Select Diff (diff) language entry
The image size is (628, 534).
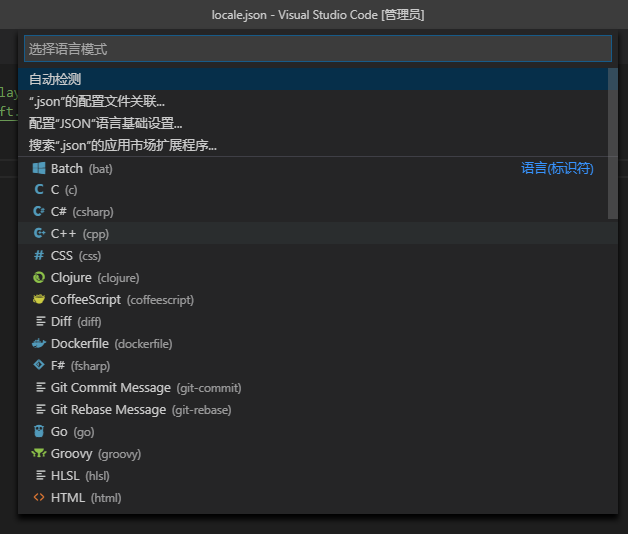click(x=318, y=321)
